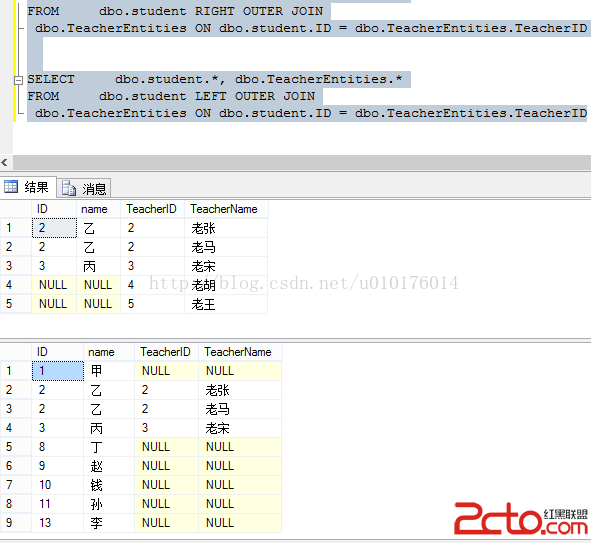This screenshot has height=545, width=591.
Task: Click the 丙 name cell in the first grid
Action: [x=98, y=266]
